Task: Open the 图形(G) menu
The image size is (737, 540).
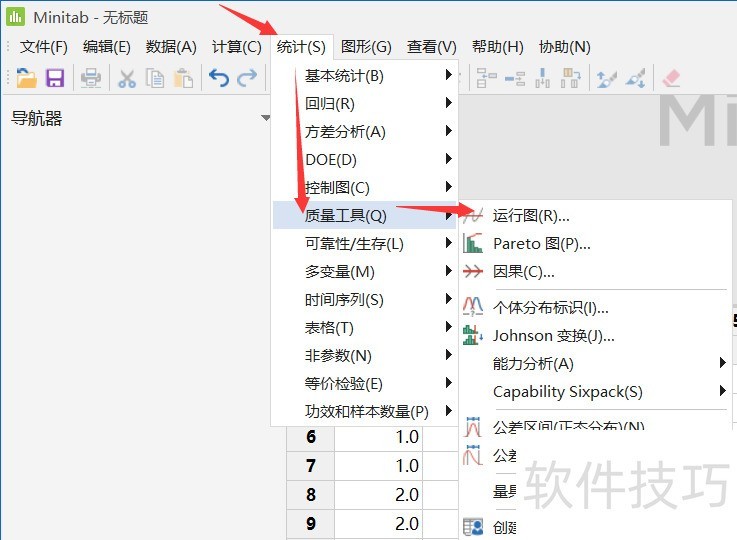Action: (366, 47)
